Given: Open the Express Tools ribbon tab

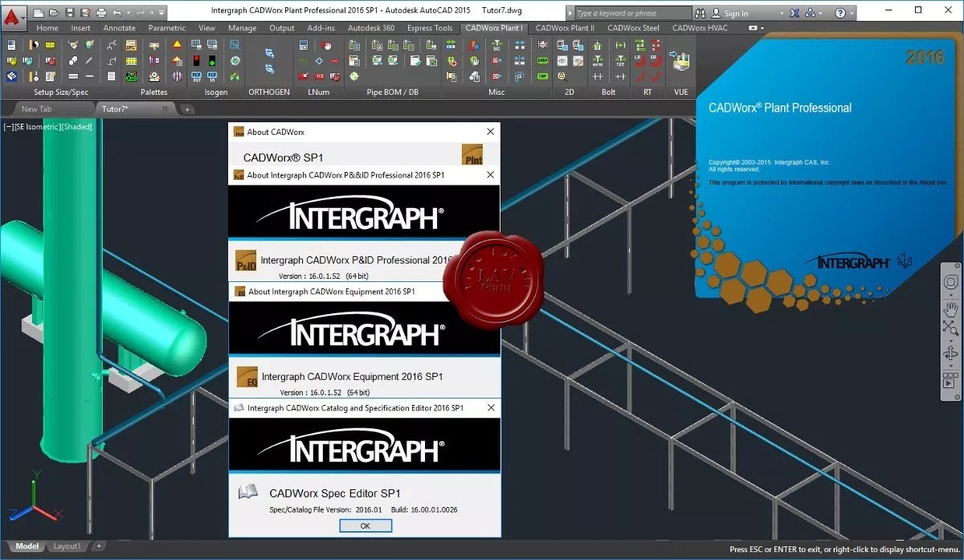Looking at the screenshot, I should (430, 27).
